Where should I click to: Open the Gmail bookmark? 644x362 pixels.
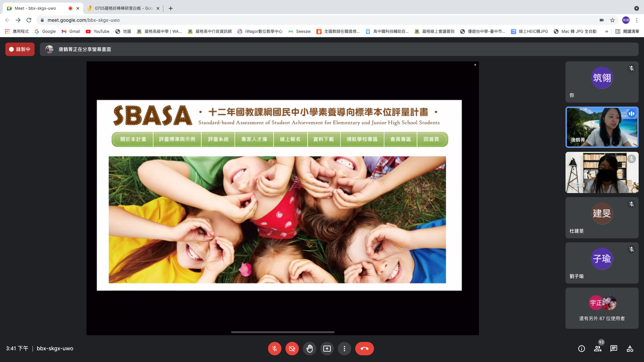(71, 32)
